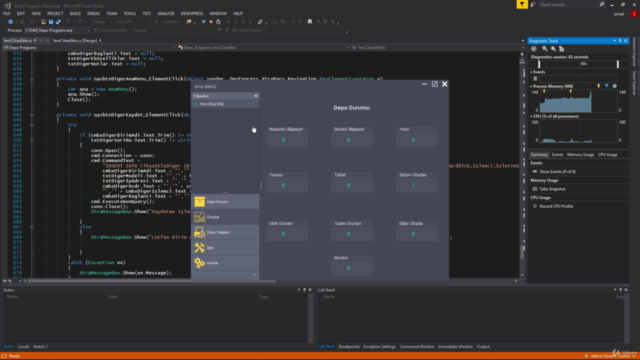Open TOOLS menu
Image resolution: width=640 pixels, height=360 pixels.
(x=129, y=13)
